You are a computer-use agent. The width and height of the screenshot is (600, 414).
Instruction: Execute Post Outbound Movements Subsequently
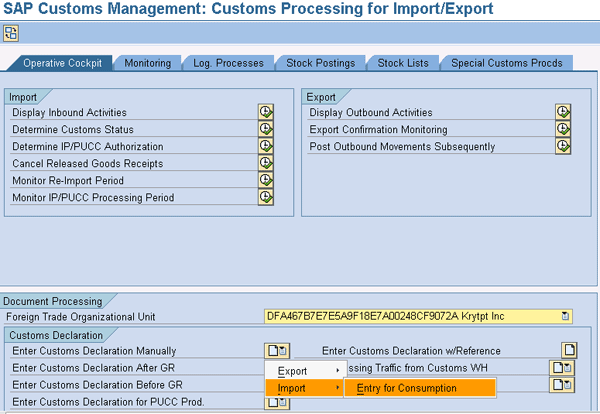[563, 146]
